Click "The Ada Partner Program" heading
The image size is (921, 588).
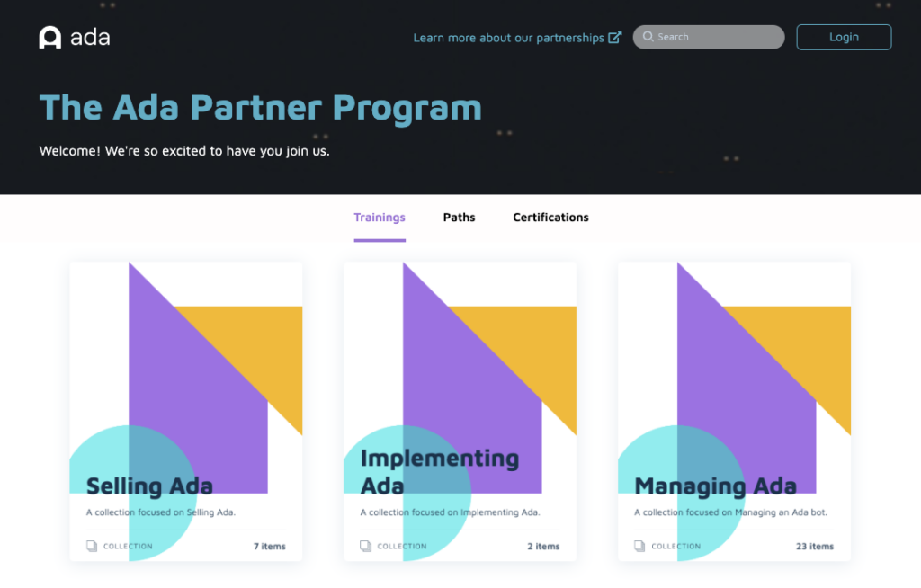coord(260,109)
